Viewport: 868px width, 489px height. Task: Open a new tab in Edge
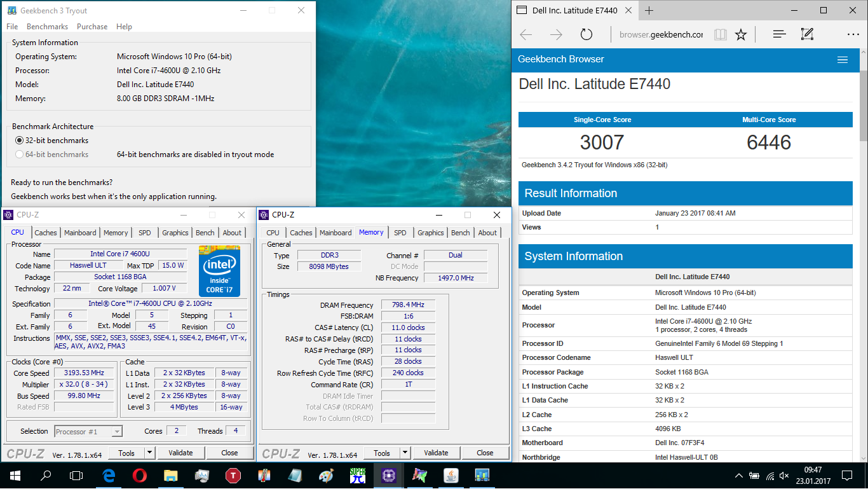point(649,11)
